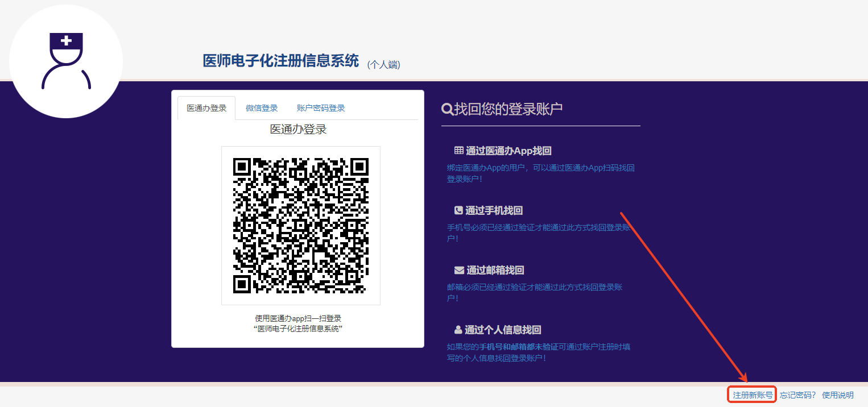Viewport: 868px width, 407px height.
Task: Open the 通过医通办App找回 link
Action: [x=509, y=151]
